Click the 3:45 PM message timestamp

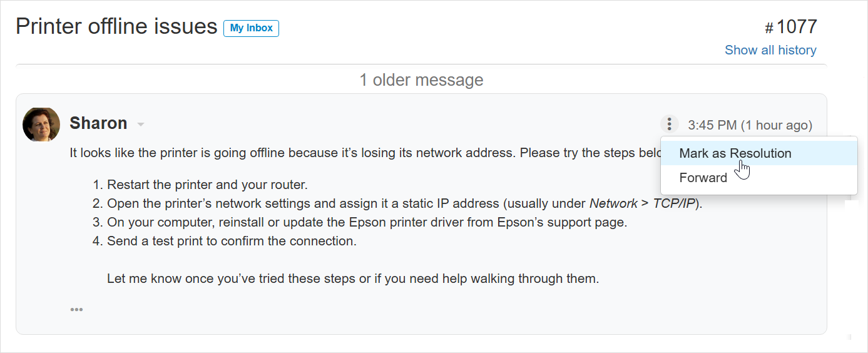(750, 125)
